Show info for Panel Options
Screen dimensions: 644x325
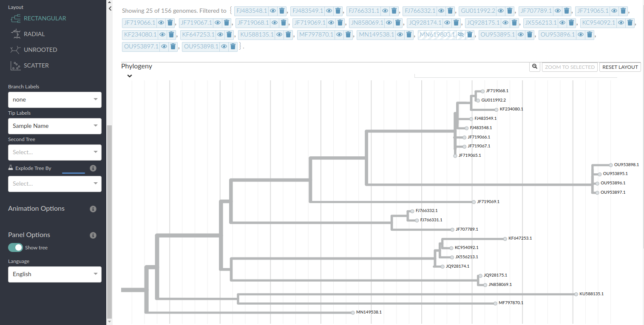93,235
